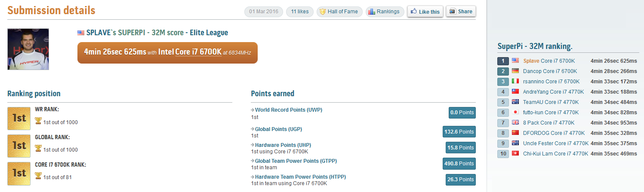The width and height of the screenshot is (644, 192).
Task: Click the Japanese flag next to futto-kun
Action: pos(515,112)
